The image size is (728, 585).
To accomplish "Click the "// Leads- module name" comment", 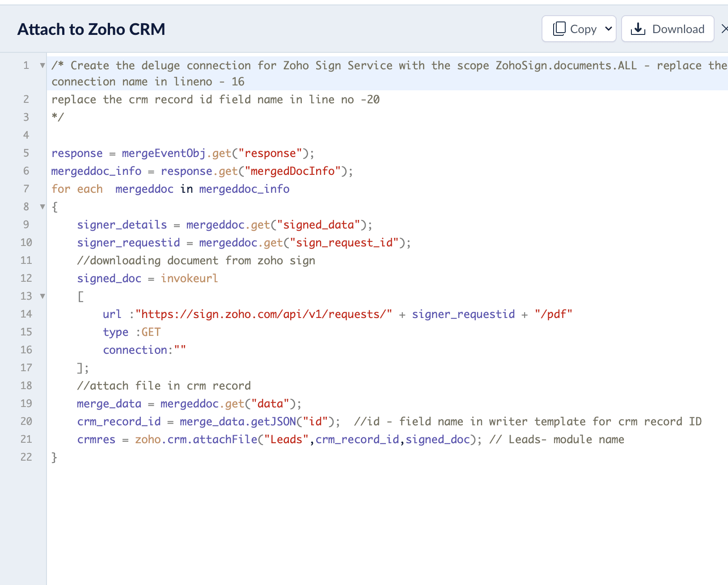I will pyautogui.click(x=557, y=440).
